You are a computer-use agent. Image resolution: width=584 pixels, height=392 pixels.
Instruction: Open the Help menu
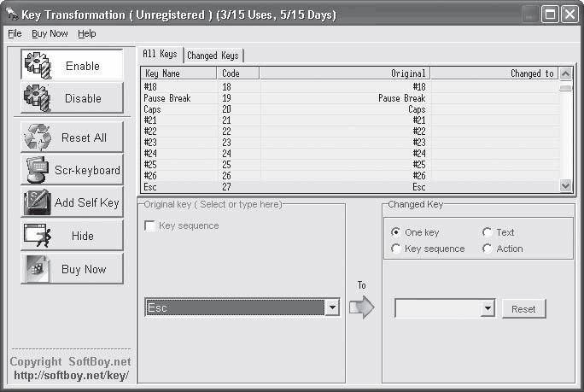coord(87,33)
